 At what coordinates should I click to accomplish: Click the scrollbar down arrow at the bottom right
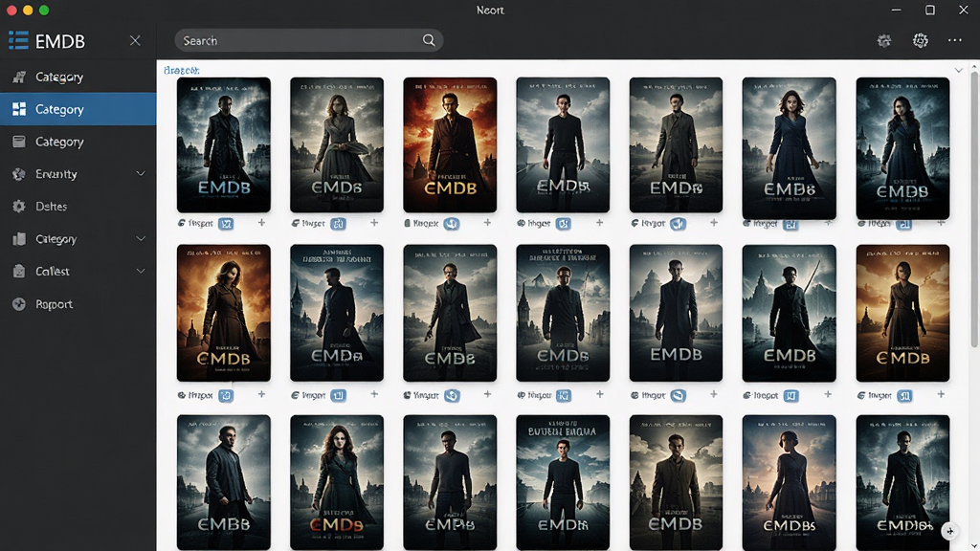[973, 544]
